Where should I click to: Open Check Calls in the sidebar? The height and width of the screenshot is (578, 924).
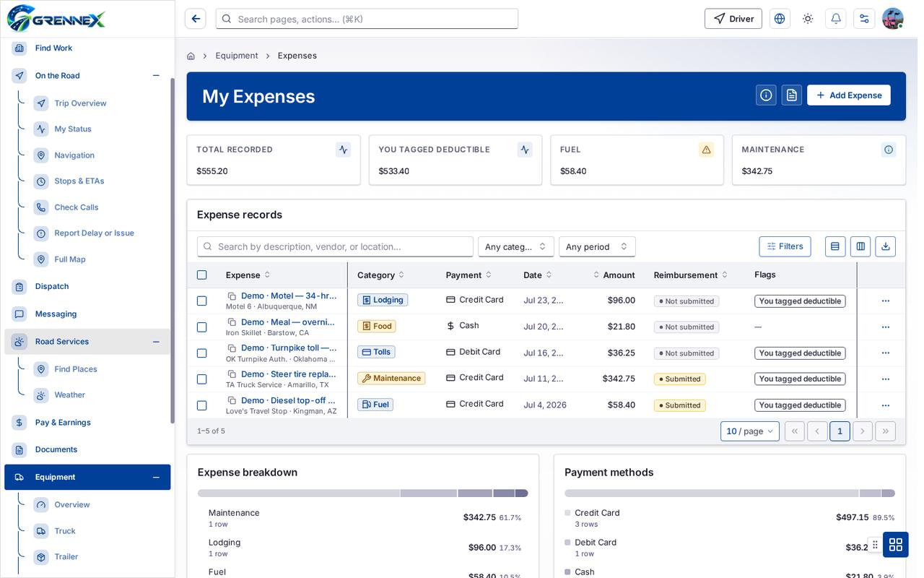[77, 207]
